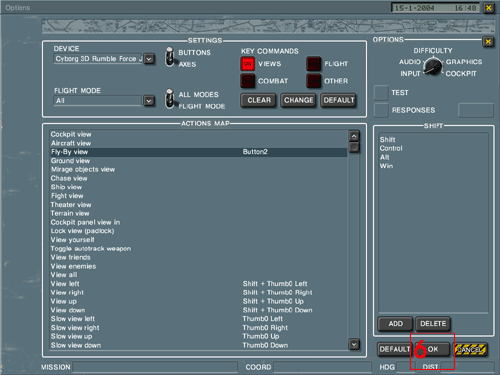The image size is (500, 375).
Task: Open the DEVICE dropdown arrow
Action: pos(149,59)
